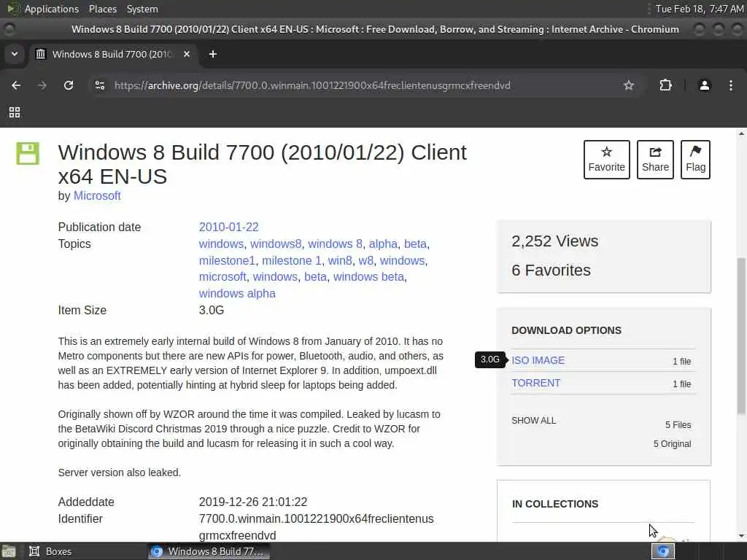Click the workspace switcher Chromium icon
The height and width of the screenshot is (560, 747).
pos(663,551)
